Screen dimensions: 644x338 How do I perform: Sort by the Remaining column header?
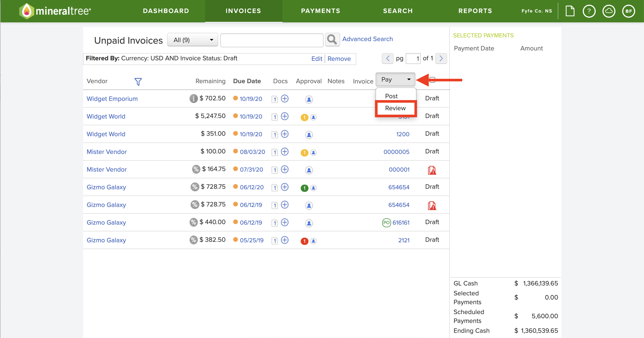click(x=210, y=81)
